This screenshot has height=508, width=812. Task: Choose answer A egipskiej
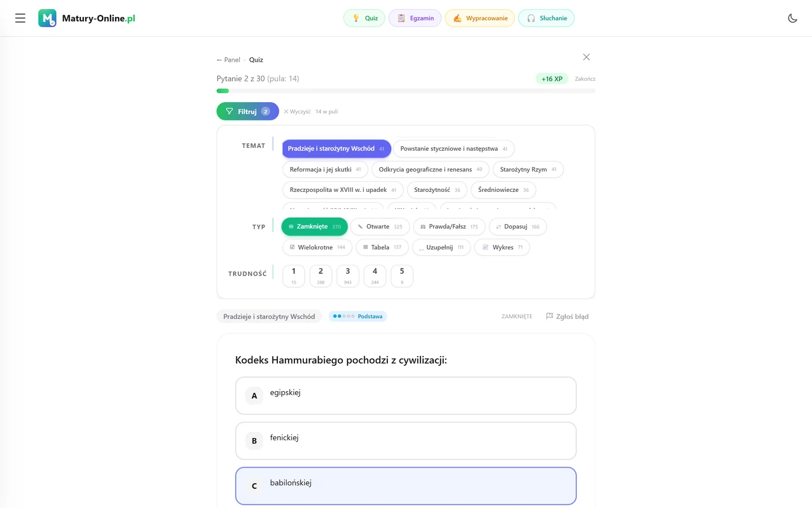click(x=406, y=396)
